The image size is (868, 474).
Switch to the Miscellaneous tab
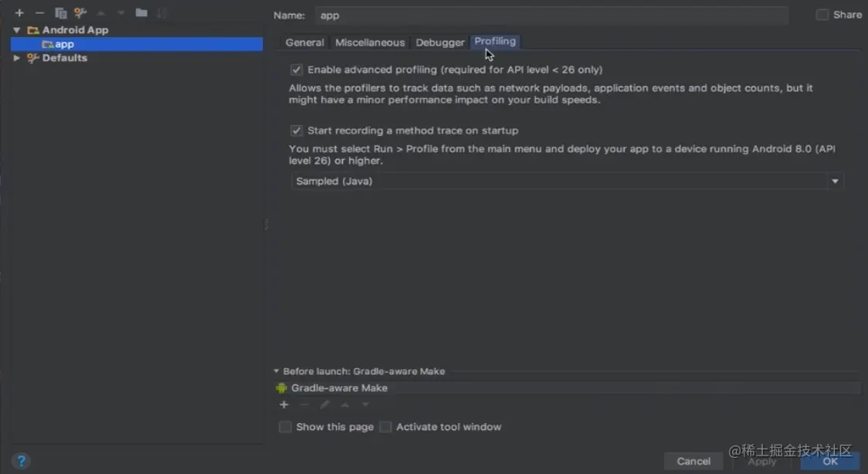[370, 42]
